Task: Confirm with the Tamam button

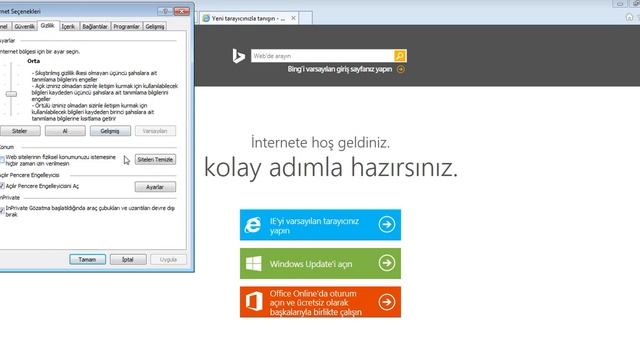Action: click(87, 260)
